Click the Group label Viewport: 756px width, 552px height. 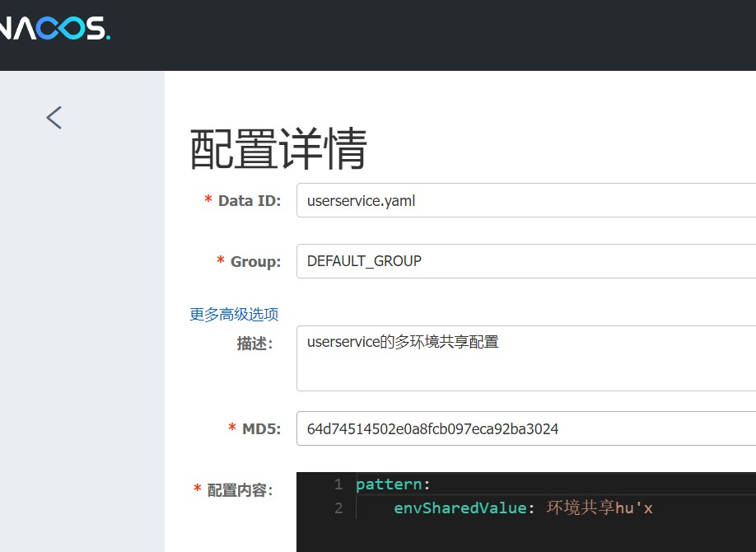(x=255, y=261)
